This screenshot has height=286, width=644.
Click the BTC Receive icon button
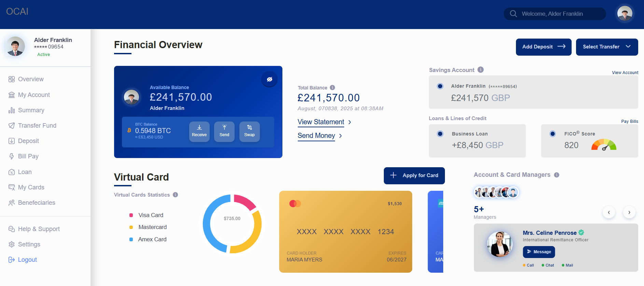point(199,131)
